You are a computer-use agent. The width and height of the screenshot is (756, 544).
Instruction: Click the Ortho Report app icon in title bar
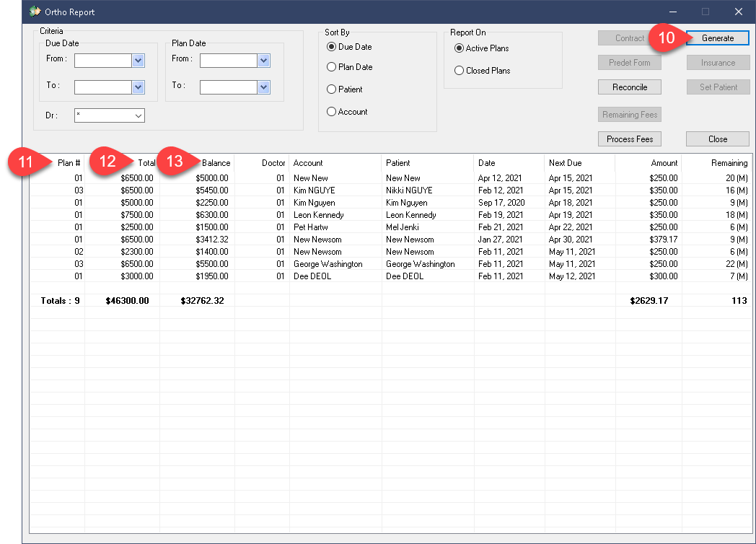point(35,11)
